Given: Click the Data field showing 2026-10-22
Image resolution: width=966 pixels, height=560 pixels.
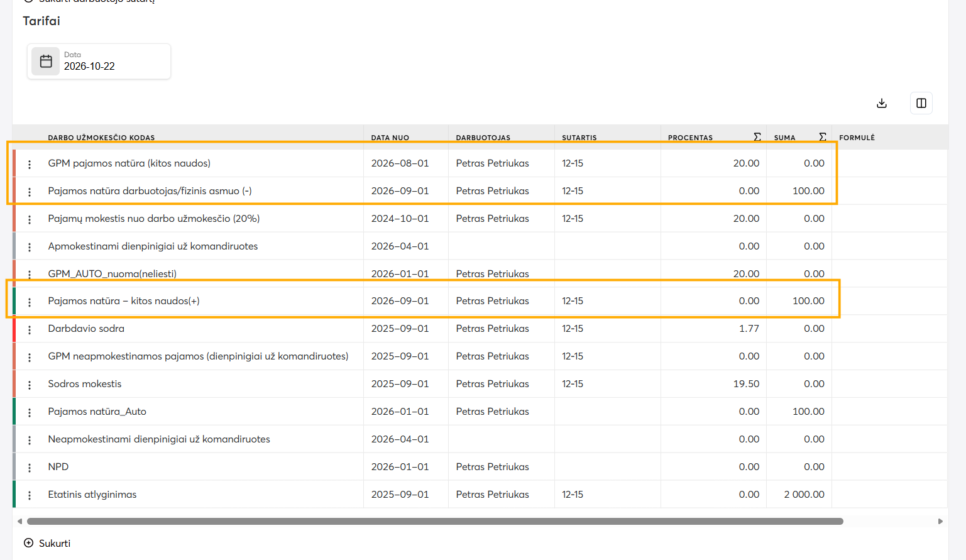Looking at the screenshot, I should [x=99, y=61].
